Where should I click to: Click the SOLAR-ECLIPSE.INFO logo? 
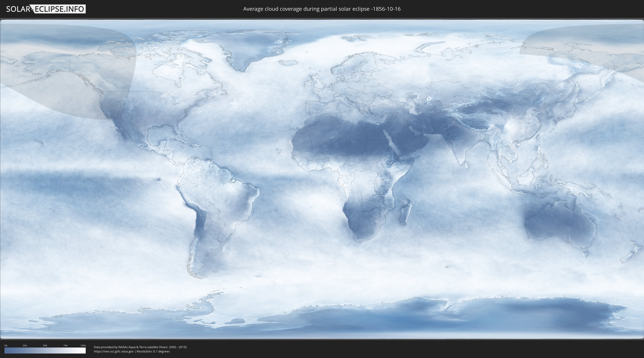tap(46, 9)
